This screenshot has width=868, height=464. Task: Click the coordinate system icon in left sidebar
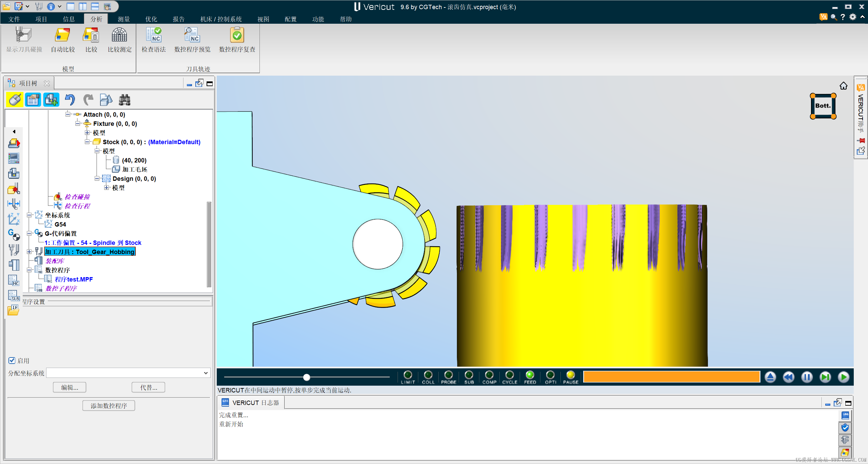coord(14,219)
